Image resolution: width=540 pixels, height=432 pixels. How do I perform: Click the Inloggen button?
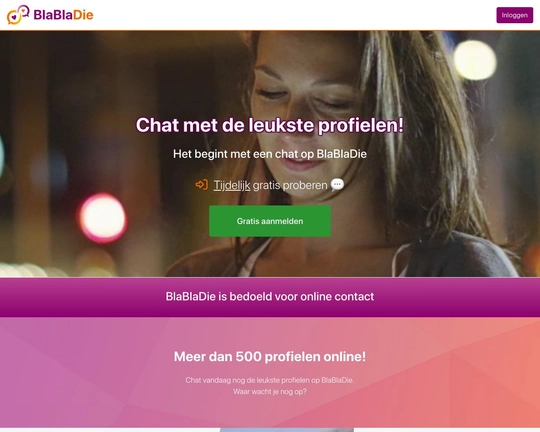[x=515, y=15]
